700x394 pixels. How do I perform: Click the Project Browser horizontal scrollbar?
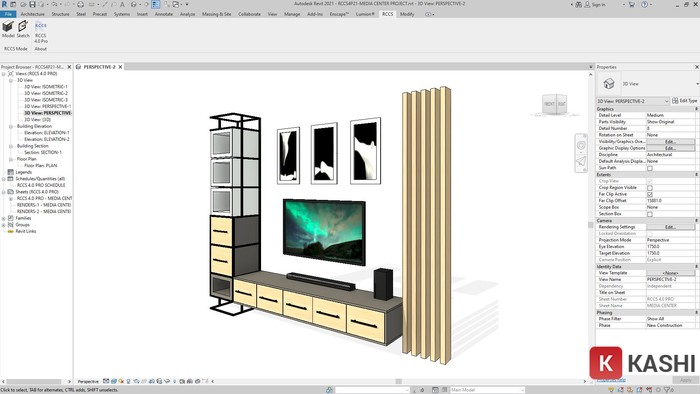click(33, 382)
